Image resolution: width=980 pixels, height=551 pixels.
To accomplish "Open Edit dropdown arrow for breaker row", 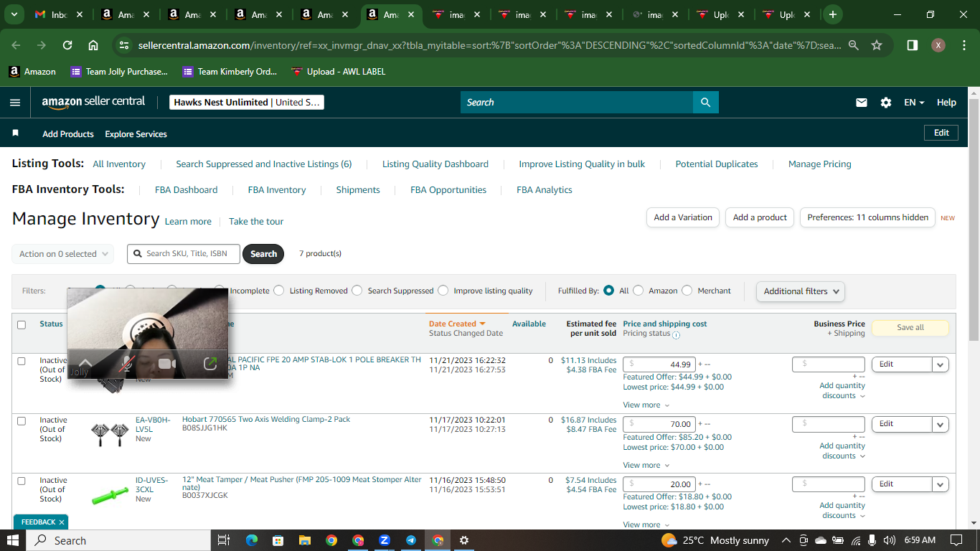I will click(x=941, y=364).
